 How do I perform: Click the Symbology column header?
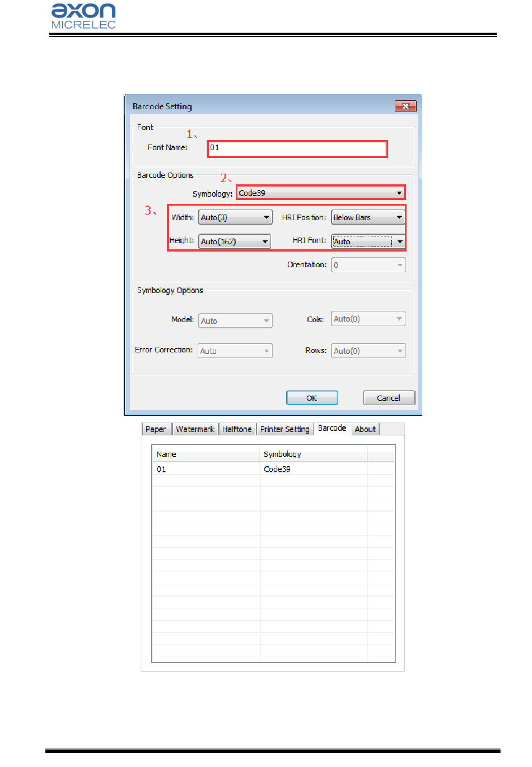click(314, 454)
